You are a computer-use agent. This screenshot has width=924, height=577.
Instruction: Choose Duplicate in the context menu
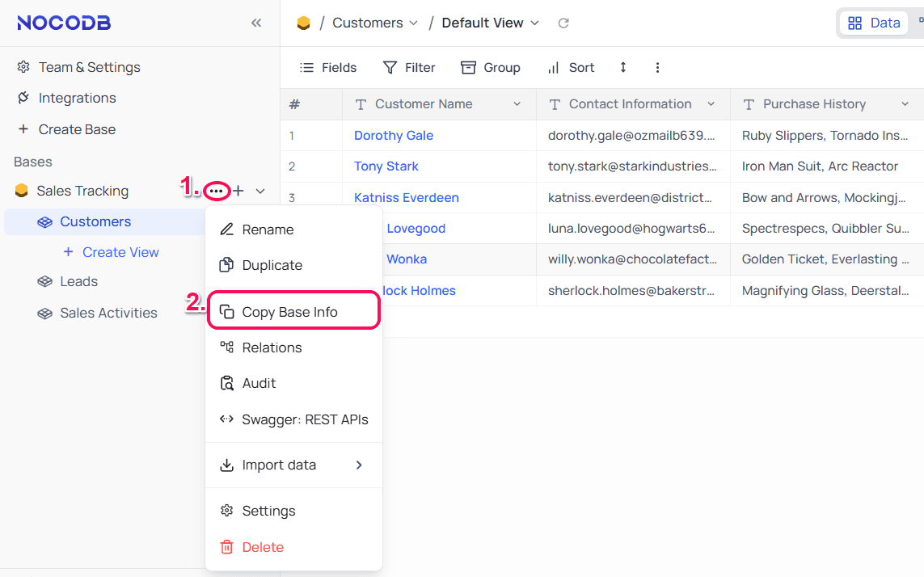click(x=272, y=265)
